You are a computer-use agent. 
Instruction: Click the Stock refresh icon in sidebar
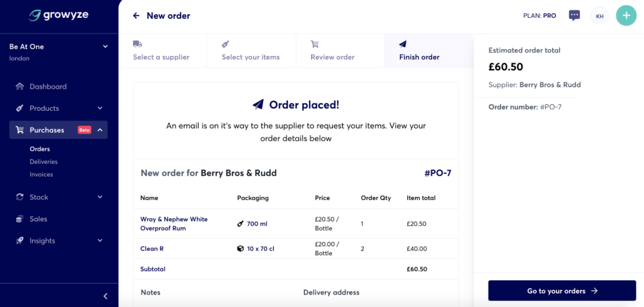[x=20, y=197]
